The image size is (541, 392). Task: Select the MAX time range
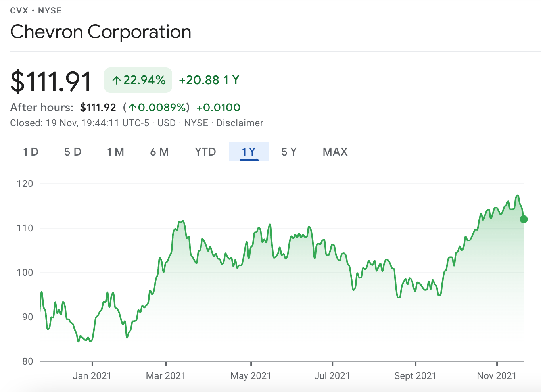[x=335, y=152]
